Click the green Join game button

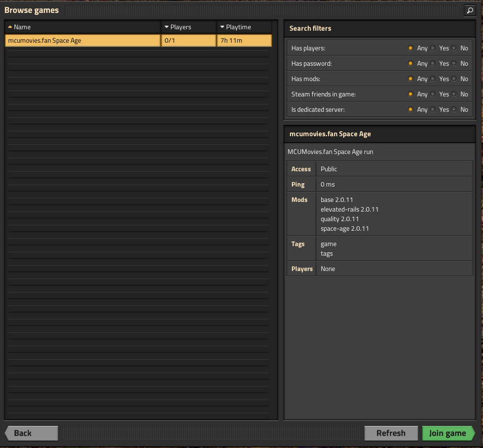(x=448, y=433)
